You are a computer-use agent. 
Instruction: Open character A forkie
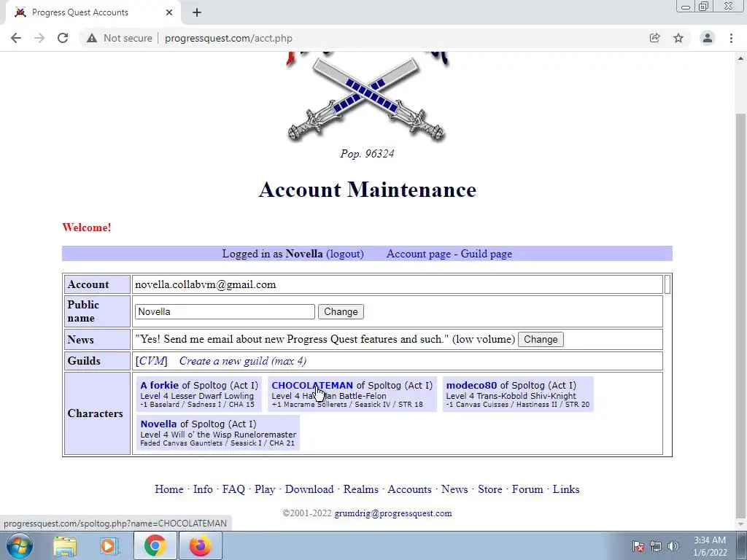159,385
